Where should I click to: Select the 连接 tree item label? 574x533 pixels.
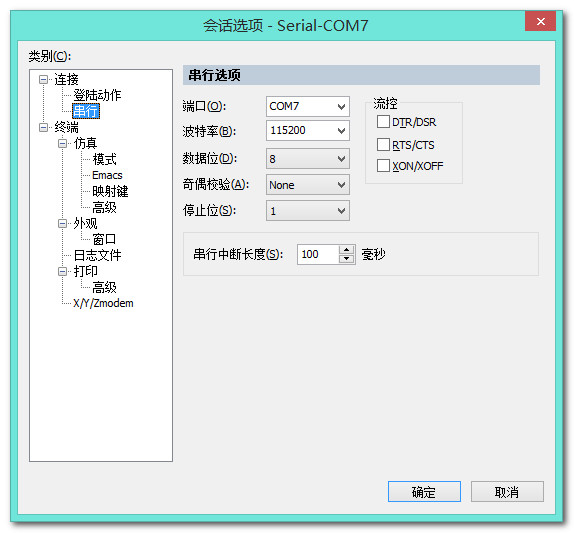coord(66,79)
